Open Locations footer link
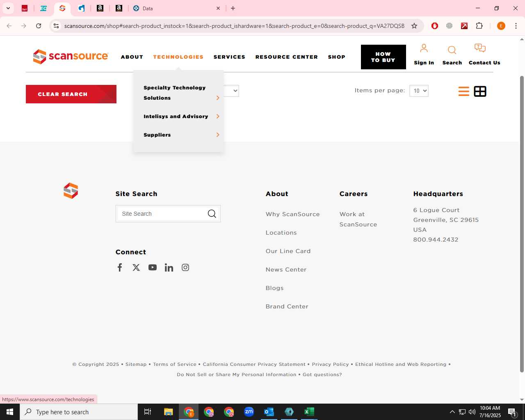Viewport: 525px width, 420px height. click(281, 233)
